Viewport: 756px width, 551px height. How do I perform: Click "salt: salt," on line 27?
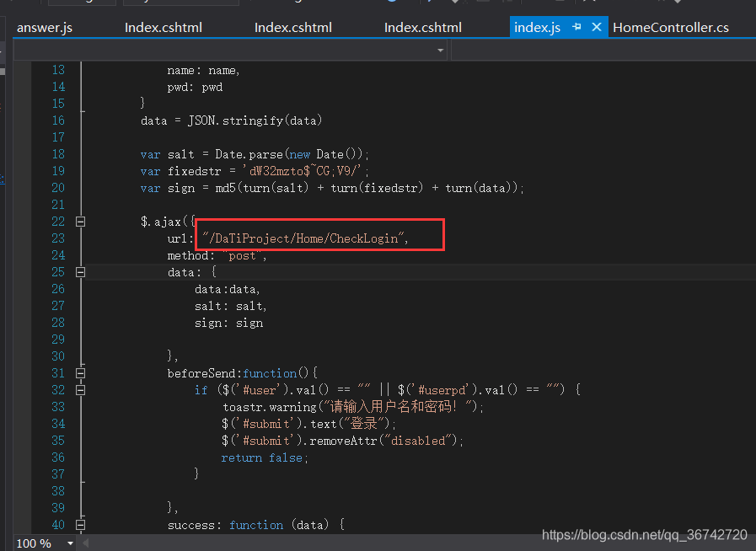point(230,306)
